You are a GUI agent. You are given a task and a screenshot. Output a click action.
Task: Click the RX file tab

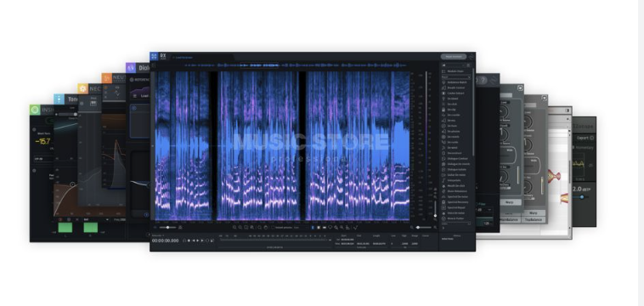202,57
